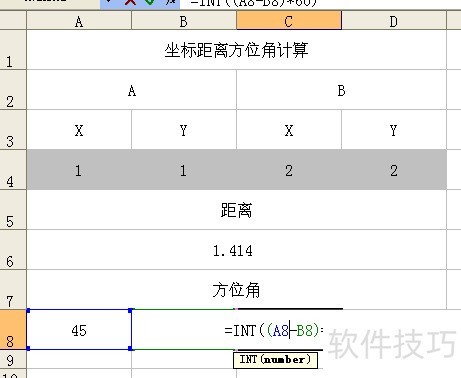Click the Y cell in column B

click(x=184, y=130)
